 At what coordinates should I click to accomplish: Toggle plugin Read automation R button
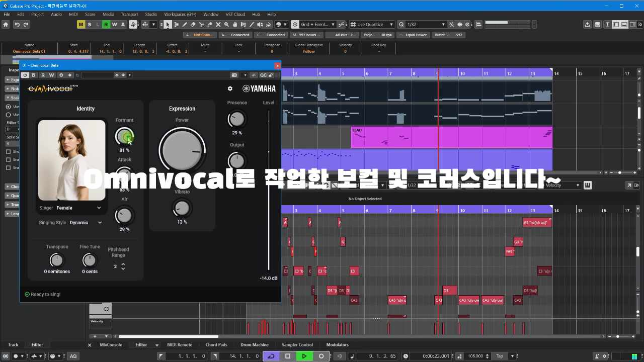pos(43,75)
